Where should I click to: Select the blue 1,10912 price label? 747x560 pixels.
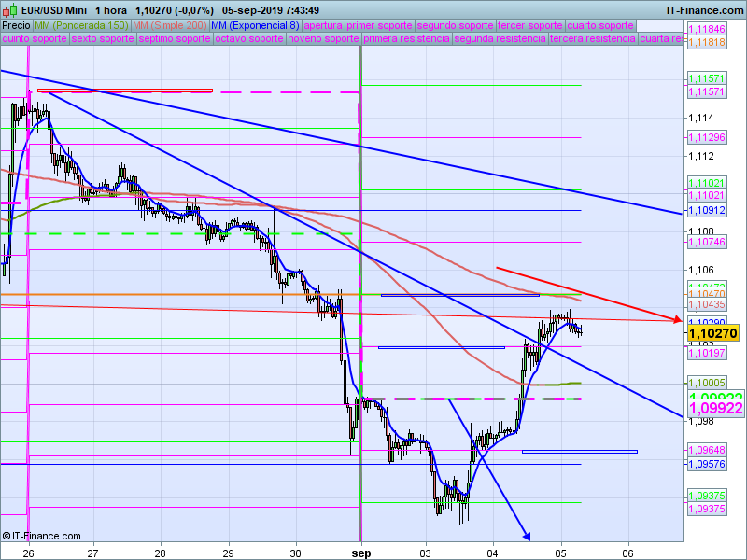pos(706,211)
